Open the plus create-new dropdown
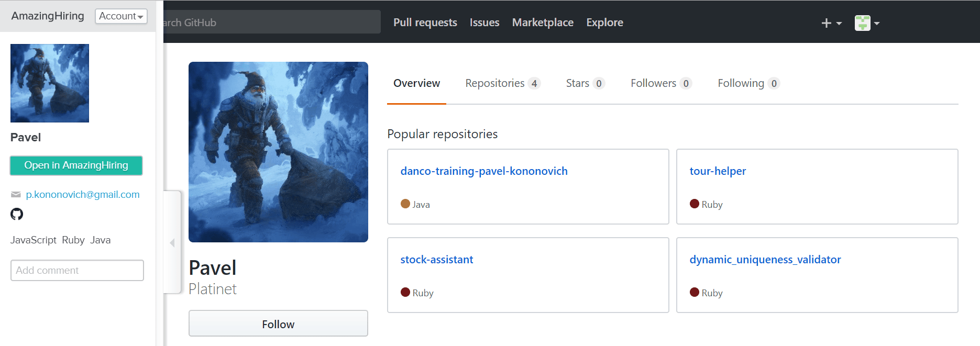 pyautogui.click(x=831, y=23)
